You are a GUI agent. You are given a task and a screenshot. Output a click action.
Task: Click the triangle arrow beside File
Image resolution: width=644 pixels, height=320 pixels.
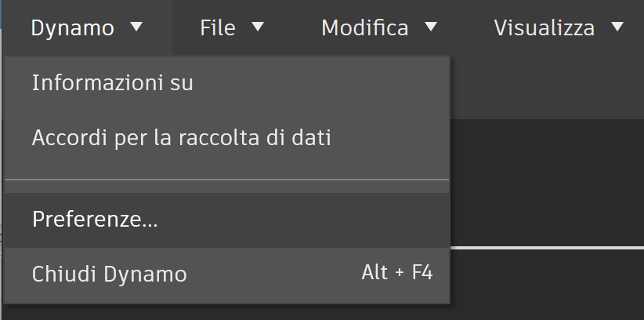click(258, 27)
